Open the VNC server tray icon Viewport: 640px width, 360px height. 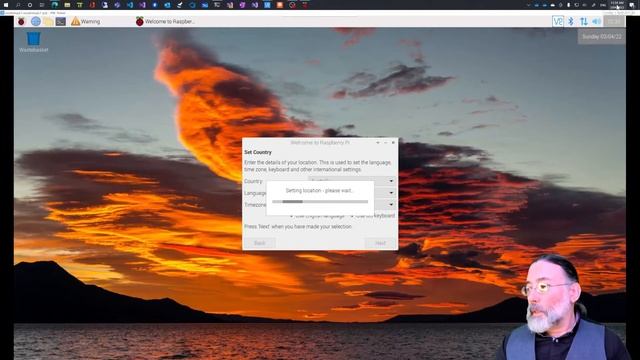[x=558, y=21]
